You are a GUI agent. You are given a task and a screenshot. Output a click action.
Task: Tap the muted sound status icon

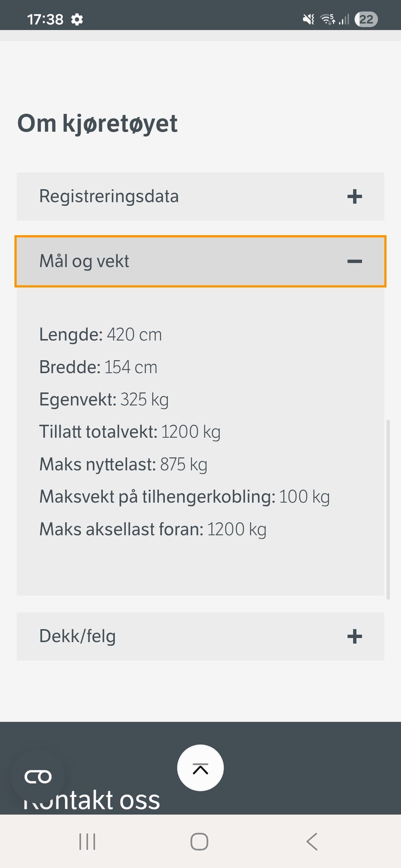(x=308, y=19)
